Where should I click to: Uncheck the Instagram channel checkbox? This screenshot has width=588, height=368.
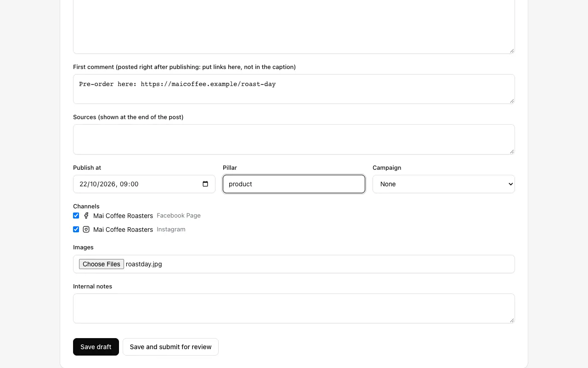point(76,230)
